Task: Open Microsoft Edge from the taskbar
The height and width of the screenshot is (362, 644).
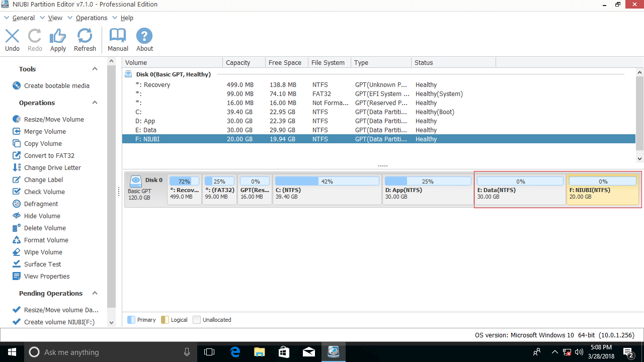Action: (235, 352)
